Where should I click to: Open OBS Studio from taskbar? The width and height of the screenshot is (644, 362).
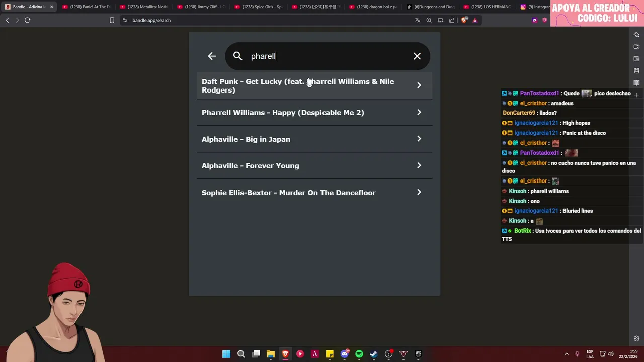coord(388,354)
